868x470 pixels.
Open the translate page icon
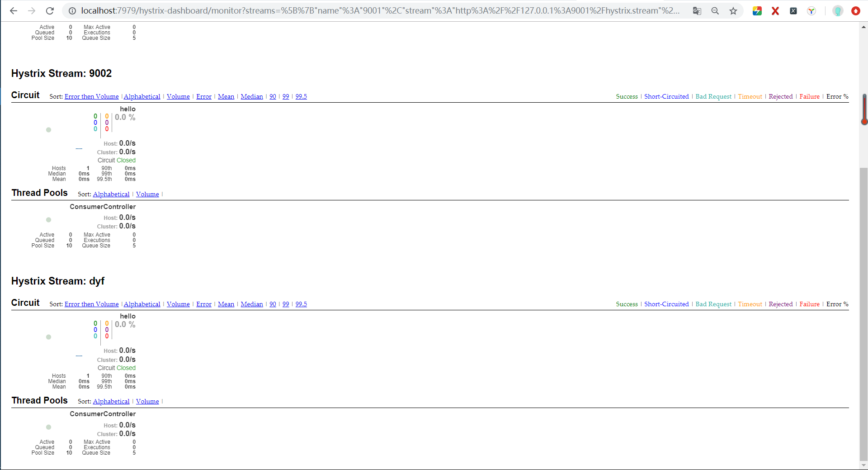[697, 11]
